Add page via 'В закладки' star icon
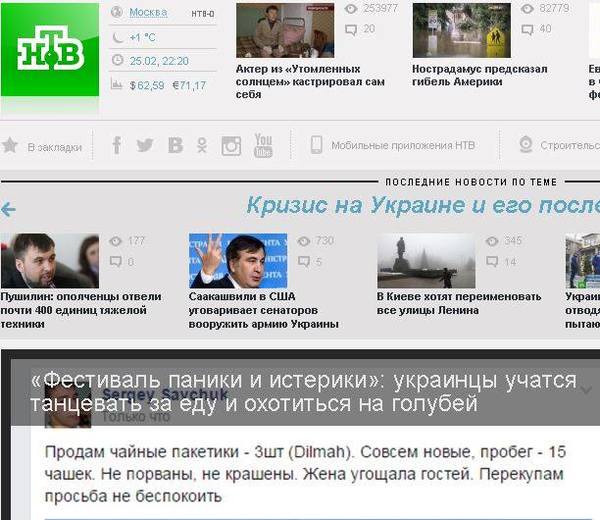The height and width of the screenshot is (520, 600). (x=10, y=145)
